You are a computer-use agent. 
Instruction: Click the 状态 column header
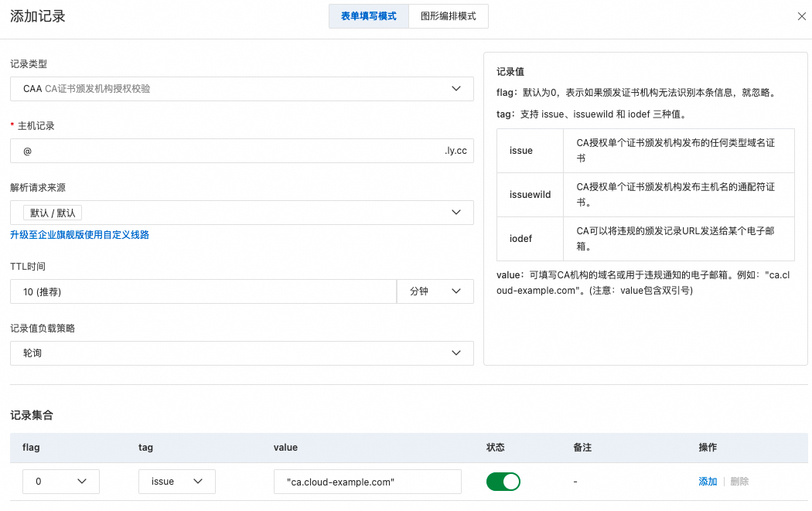(496, 448)
